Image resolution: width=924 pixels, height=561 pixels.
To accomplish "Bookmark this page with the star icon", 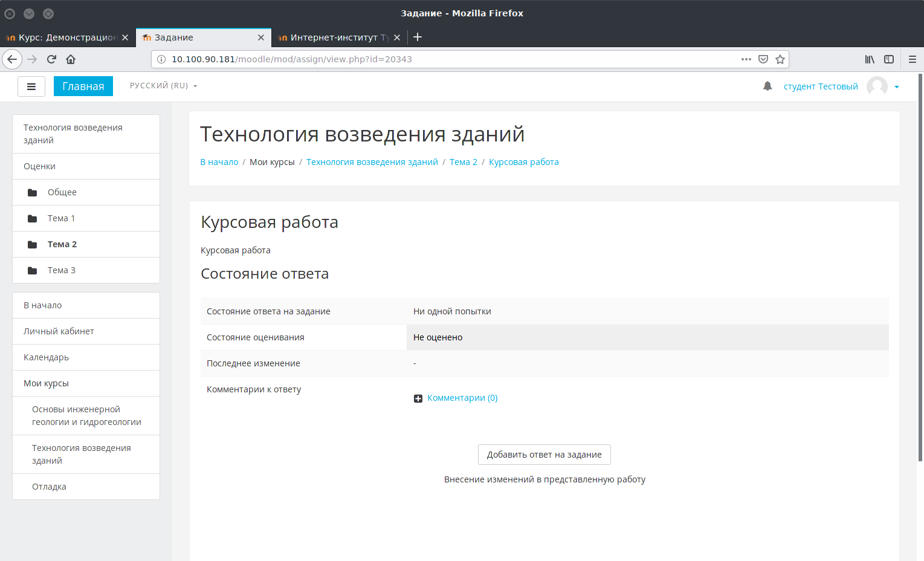I will pyautogui.click(x=780, y=59).
